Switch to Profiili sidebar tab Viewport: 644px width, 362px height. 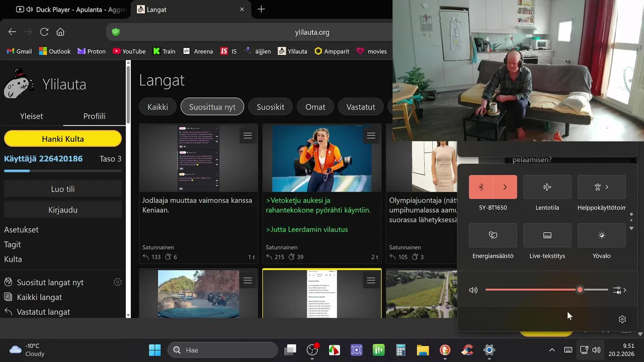point(94,116)
